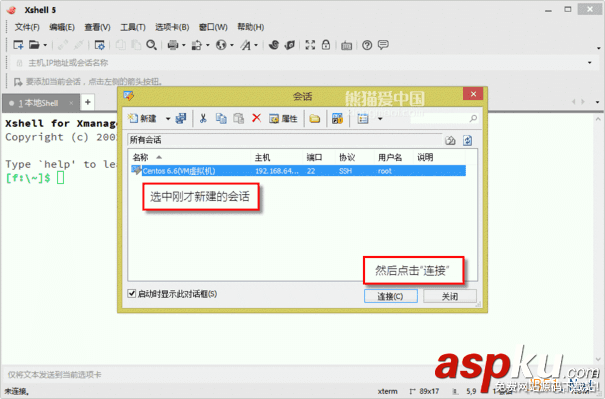Screen dimensions: 605x399
Task: Expand the file transfer dropdown arrow
Action: click(x=208, y=46)
